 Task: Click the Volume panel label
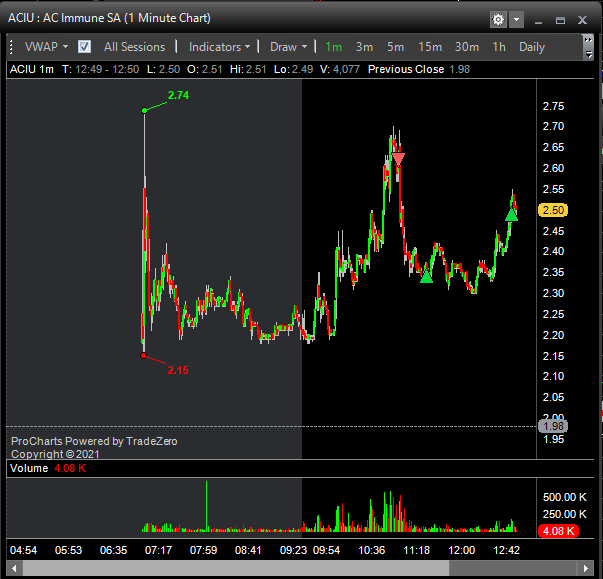click(29, 468)
